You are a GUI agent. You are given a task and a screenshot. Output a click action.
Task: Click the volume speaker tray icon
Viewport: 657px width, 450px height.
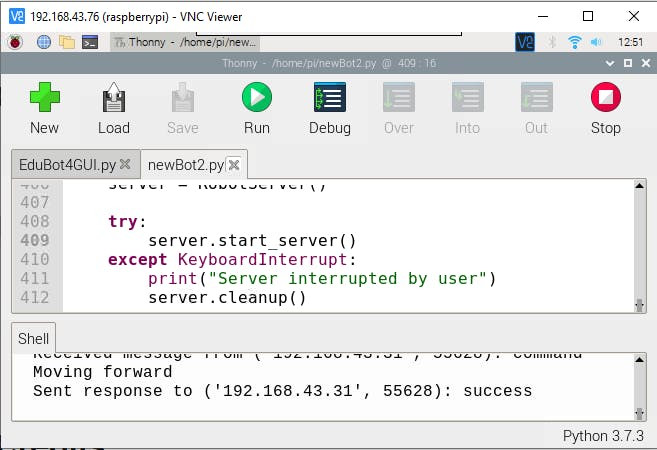596,42
